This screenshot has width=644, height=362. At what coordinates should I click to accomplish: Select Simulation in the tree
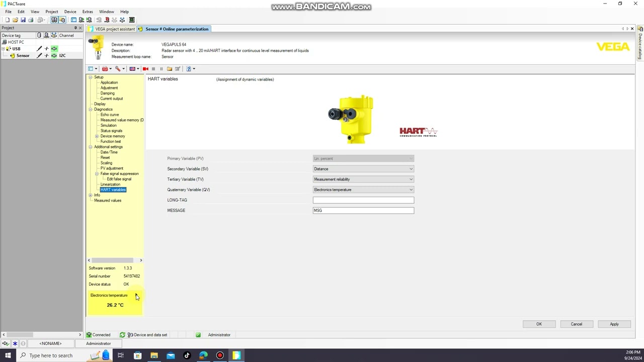108,126
